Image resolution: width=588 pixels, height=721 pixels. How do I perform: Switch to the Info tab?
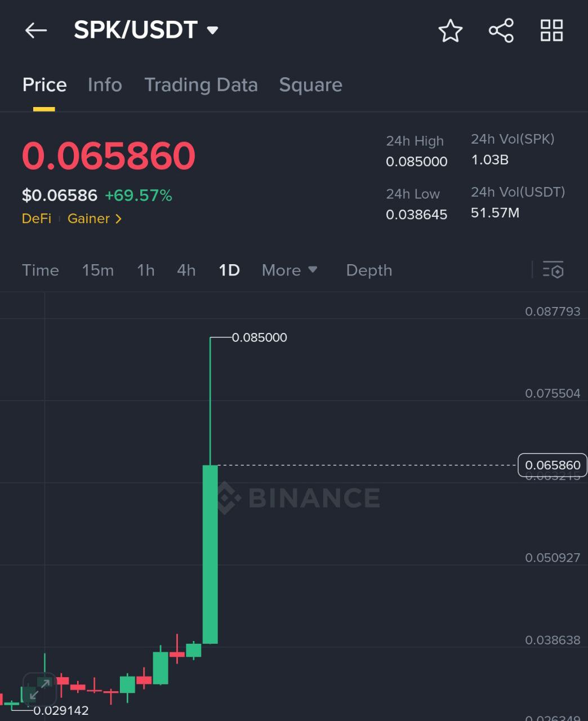click(x=105, y=85)
